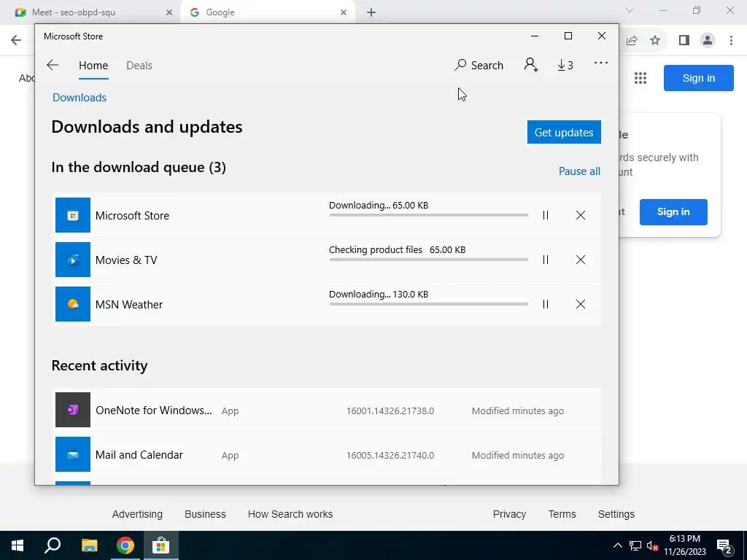Pause the Microsoft Store download
This screenshot has height=560, width=747.
546,215
